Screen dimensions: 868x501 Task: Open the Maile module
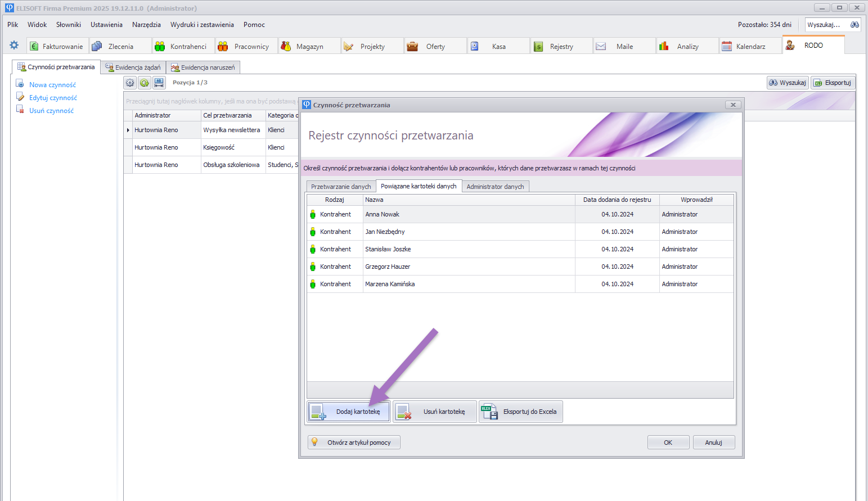[618, 47]
